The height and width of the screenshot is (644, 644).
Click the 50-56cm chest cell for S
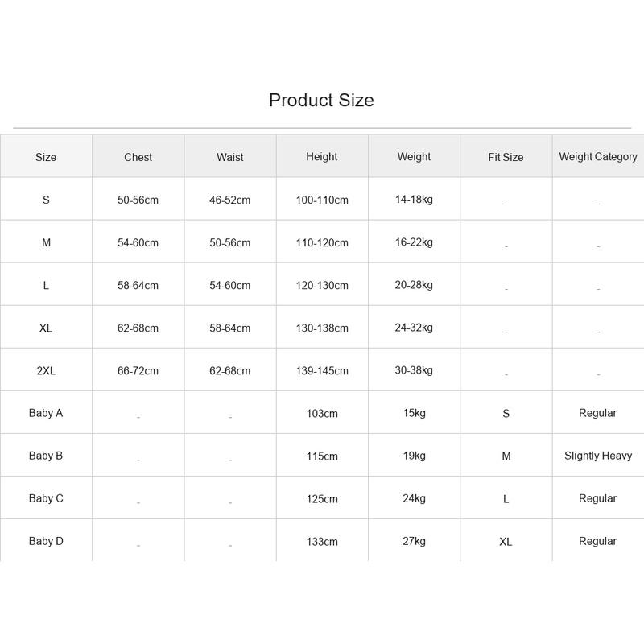pos(138,200)
